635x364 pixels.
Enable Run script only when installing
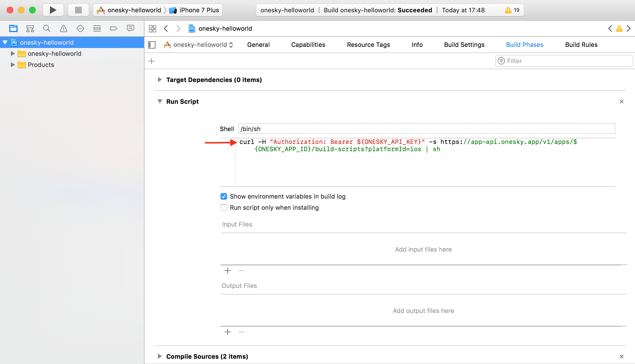pyautogui.click(x=224, y=208)
